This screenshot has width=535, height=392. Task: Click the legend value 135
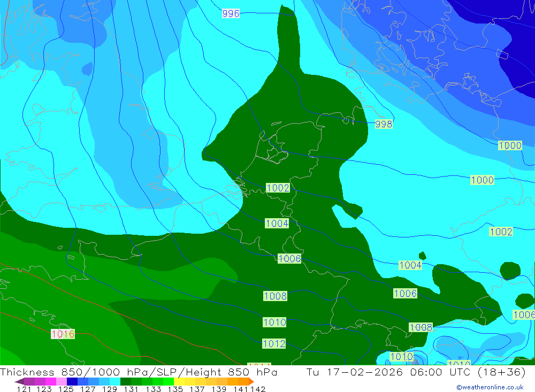pos(175,389)
